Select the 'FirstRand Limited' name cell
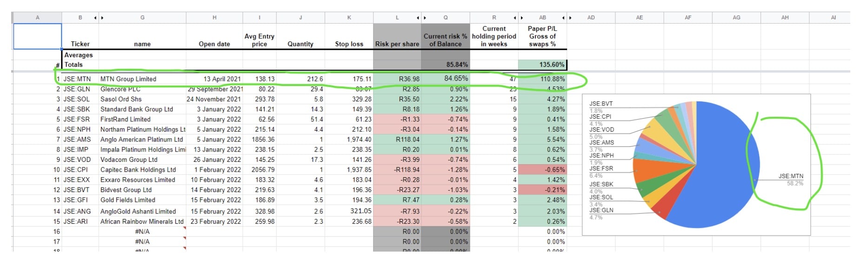Screen dimensions: 868x266 142,120
